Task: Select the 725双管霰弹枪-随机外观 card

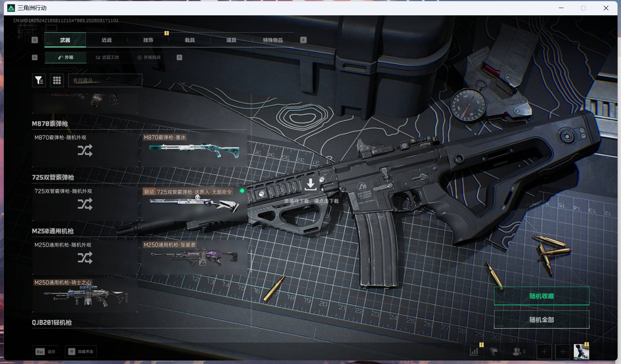Action: point(85,203)
